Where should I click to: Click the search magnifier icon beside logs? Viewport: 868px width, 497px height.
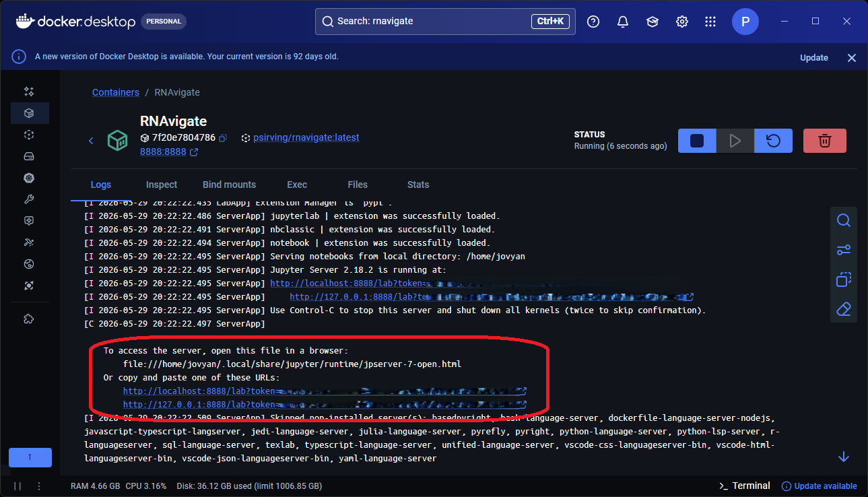click(844, 220)
